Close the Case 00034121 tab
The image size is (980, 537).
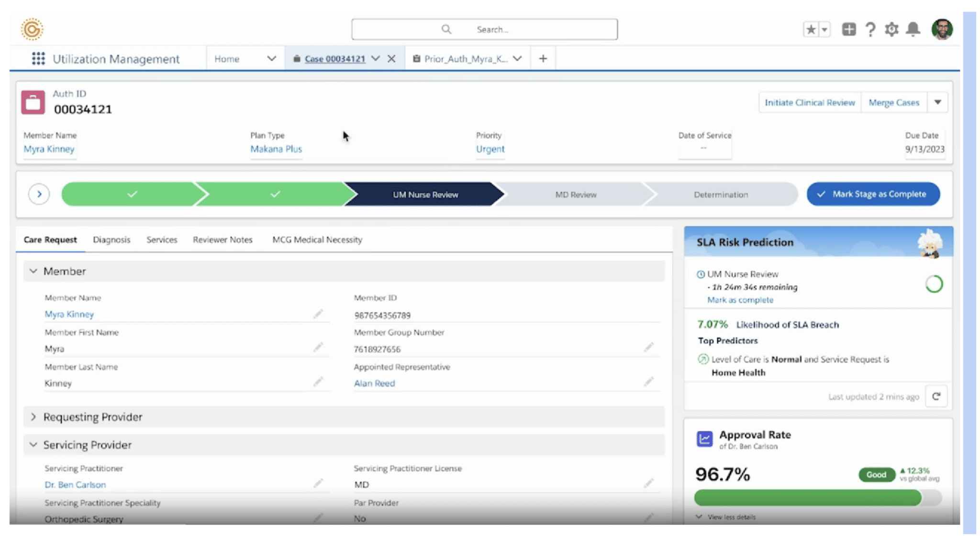coord(392,58)
